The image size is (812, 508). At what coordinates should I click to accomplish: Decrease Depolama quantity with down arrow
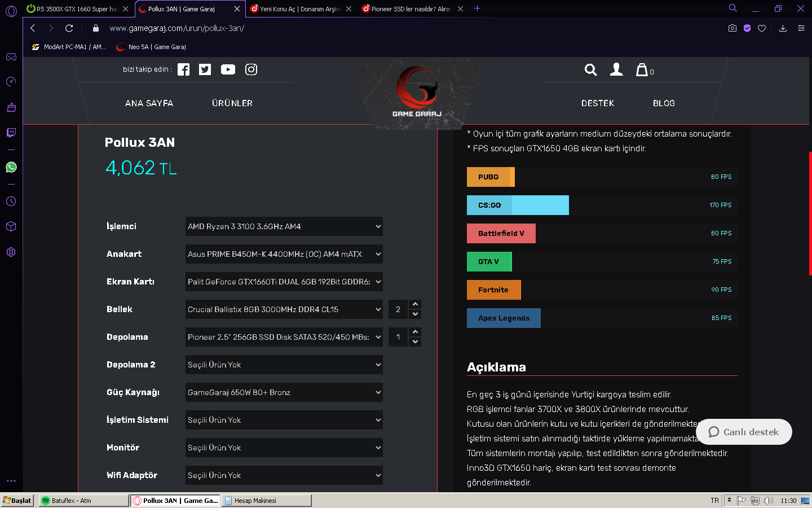(x=416, y=342)
